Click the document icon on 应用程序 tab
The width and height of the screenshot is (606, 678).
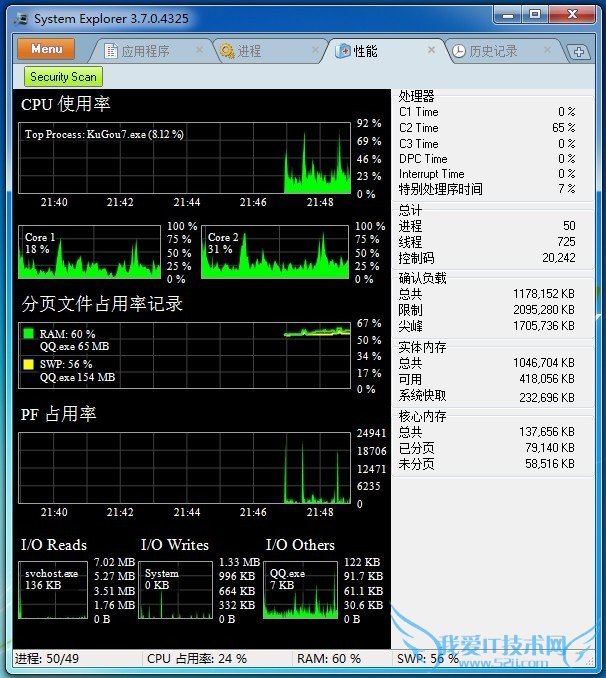click(111, 51)
